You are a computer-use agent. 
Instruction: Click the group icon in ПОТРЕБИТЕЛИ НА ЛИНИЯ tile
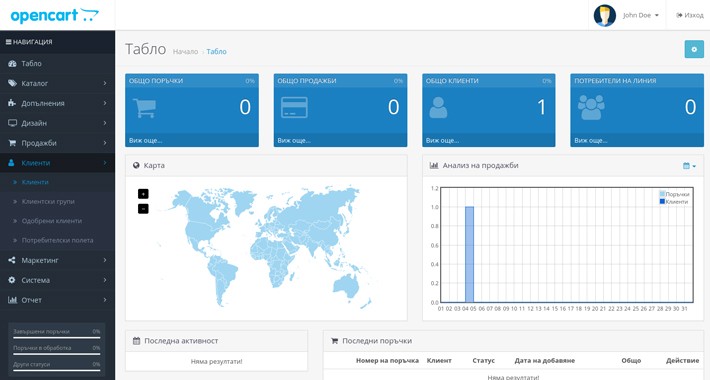tap(591, 108)
